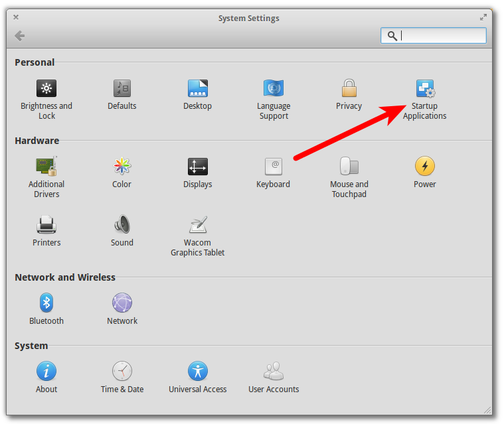The image size is (504, 424).
Task: Open the Printers settings icon
Action: point(46,224)
